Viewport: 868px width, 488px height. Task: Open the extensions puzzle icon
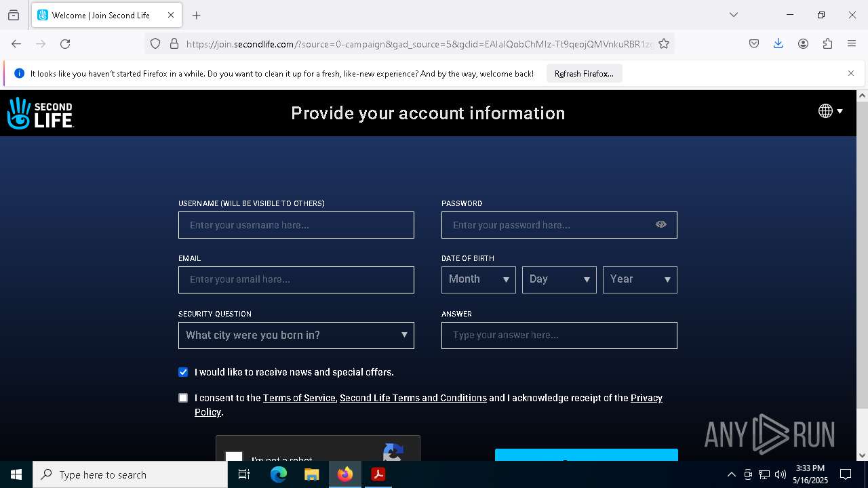(x=827, y=44)
